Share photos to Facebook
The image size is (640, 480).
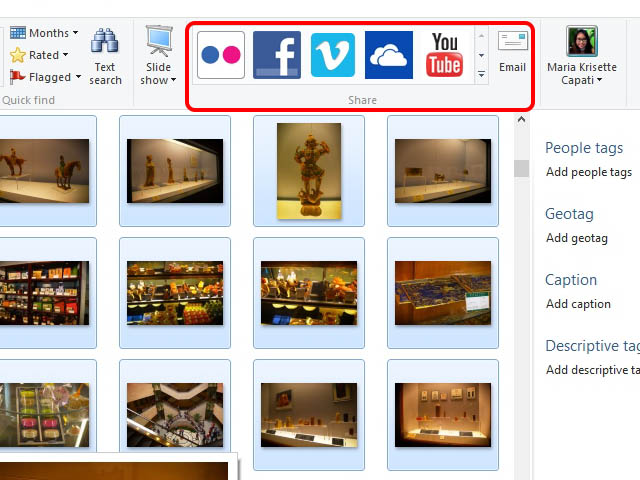coord(277,55)
